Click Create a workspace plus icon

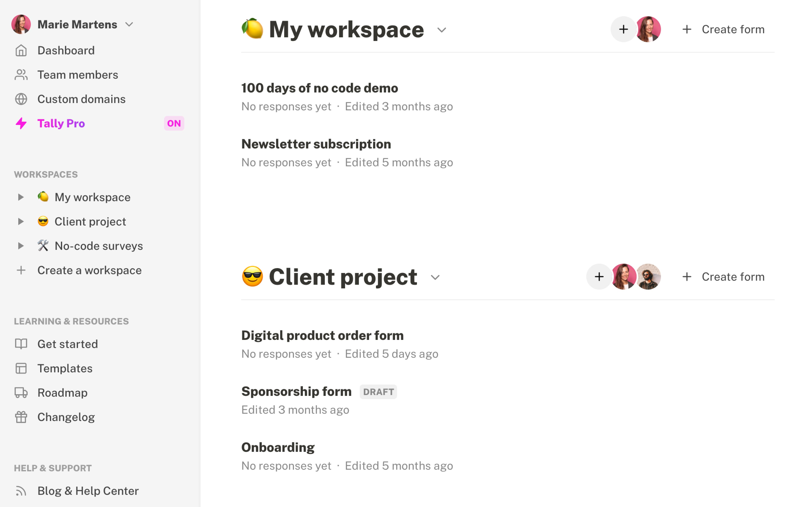coord(21,270)
